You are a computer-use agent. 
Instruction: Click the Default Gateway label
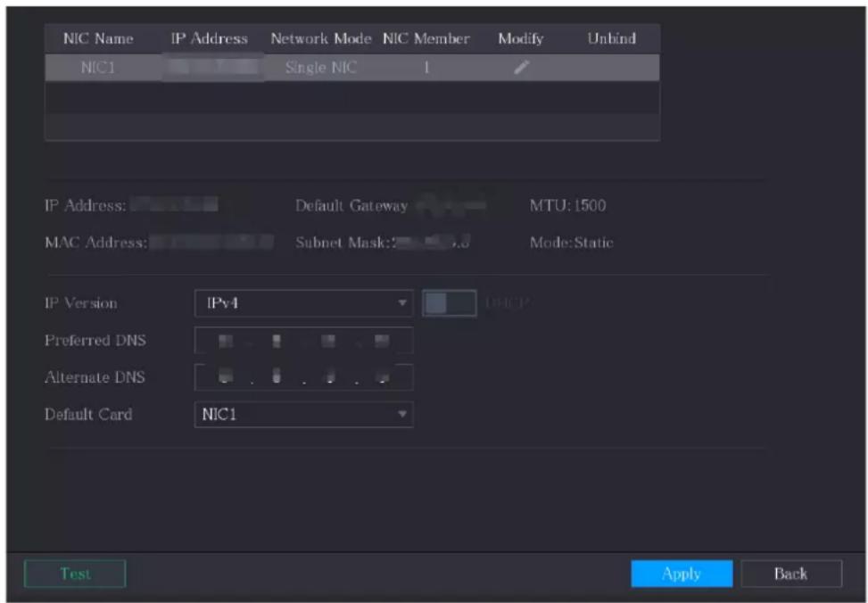point(351,206)
